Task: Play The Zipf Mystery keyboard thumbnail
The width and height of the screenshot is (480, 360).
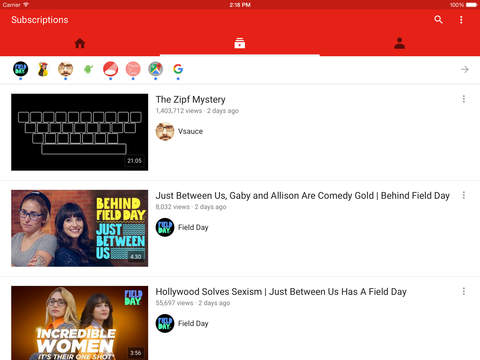Action: click(x=80, y=132)
